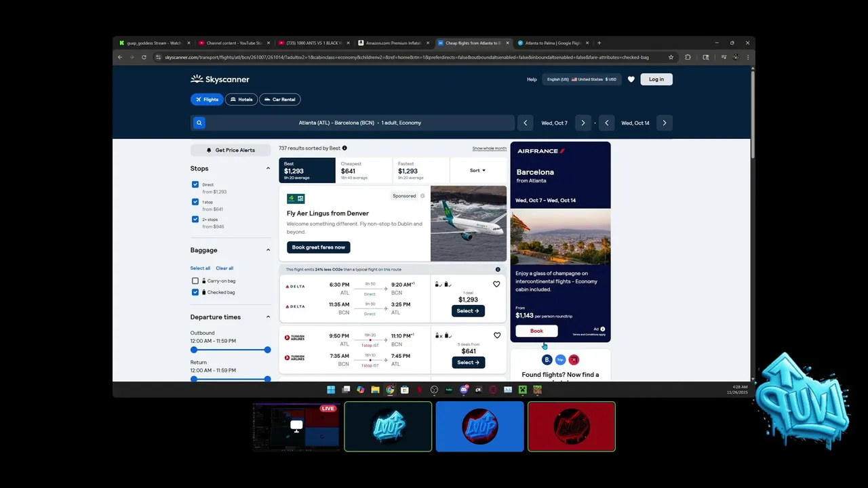This screenshot has height=488, width=868.
Task: Check the Carry-on bag checkbox
Action: point(195,281)
